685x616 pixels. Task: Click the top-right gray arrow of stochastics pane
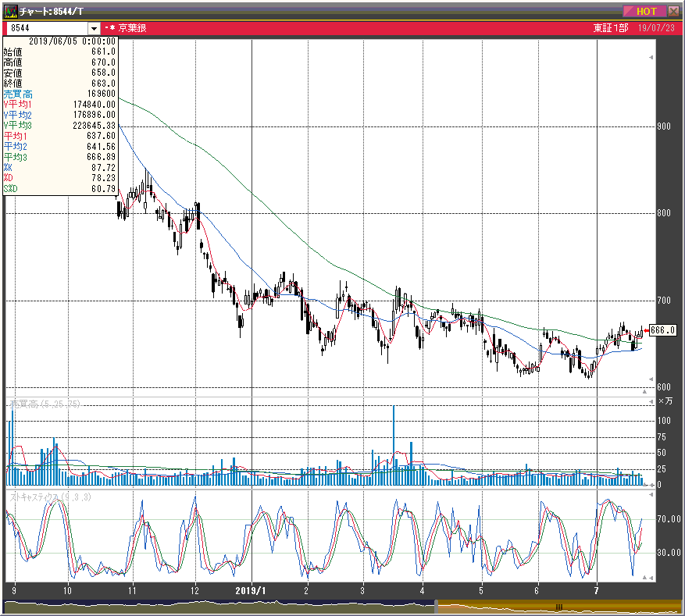click(x=651, y=495)
